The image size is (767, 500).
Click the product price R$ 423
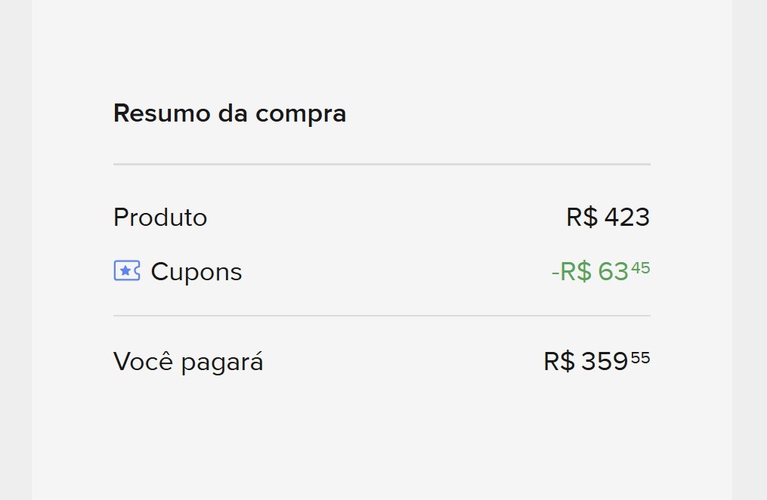coord(608,218)
